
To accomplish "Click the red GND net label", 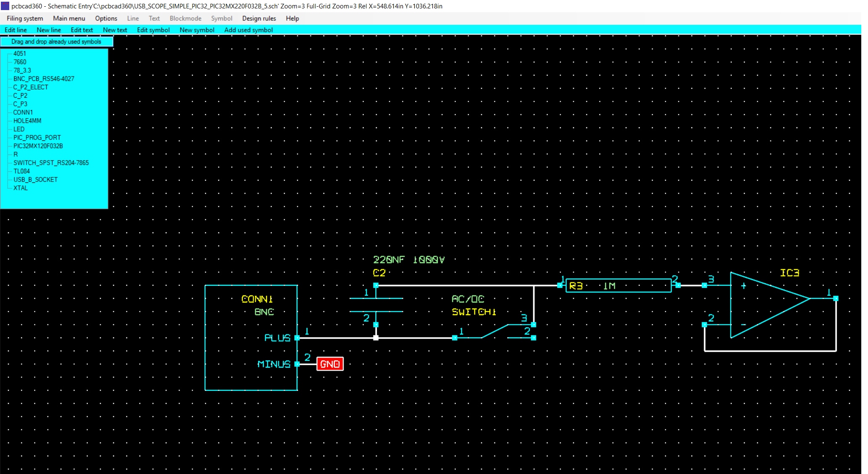I will tap(330, 364).
